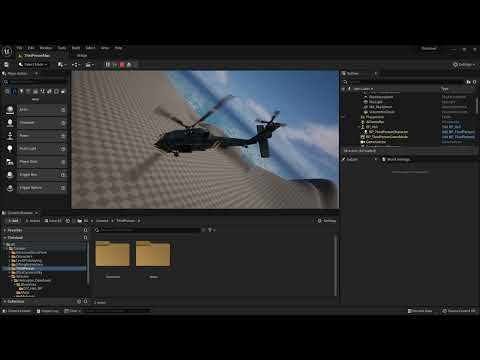The height and width of the screenshot is (360, 480).
Task: Select the Basic category icon
Action: click(x=14, y=91)
